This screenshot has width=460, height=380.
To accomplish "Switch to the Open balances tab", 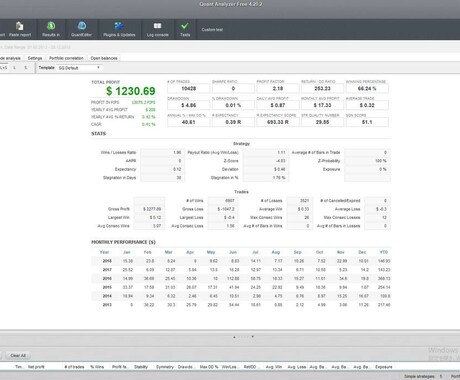I will point(104,58).
